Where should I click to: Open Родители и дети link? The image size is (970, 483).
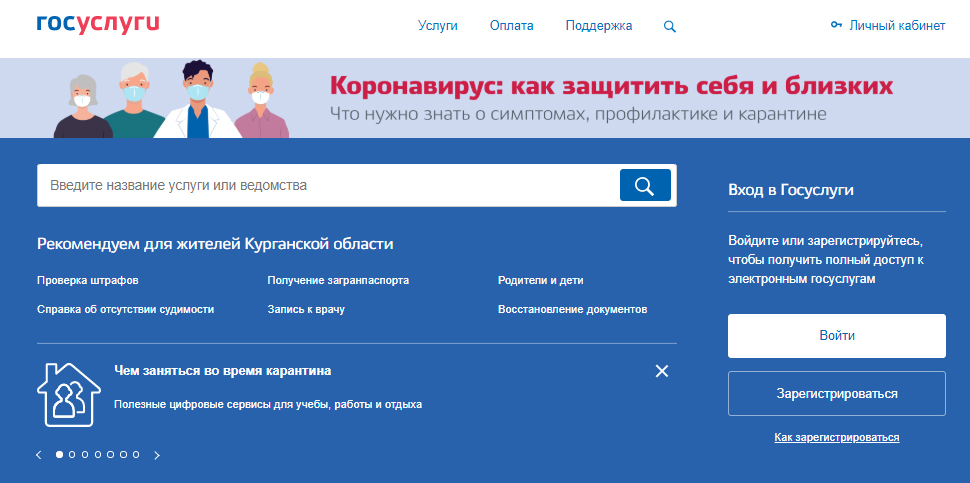point(541,280)
